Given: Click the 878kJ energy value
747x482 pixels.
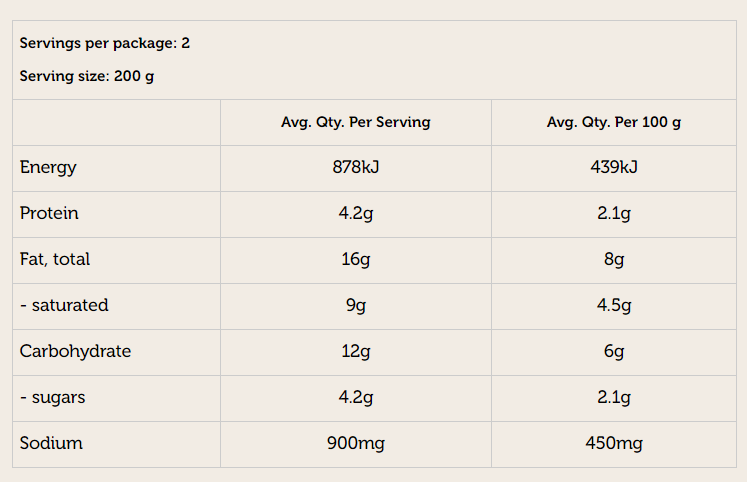Looking at the screenshot, I should point(356,167).
